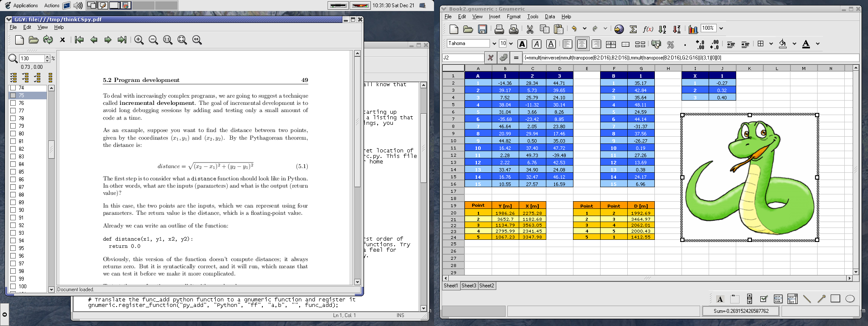
Task: Mark page 90 checkbox in page list
Action: click(13, 210)
